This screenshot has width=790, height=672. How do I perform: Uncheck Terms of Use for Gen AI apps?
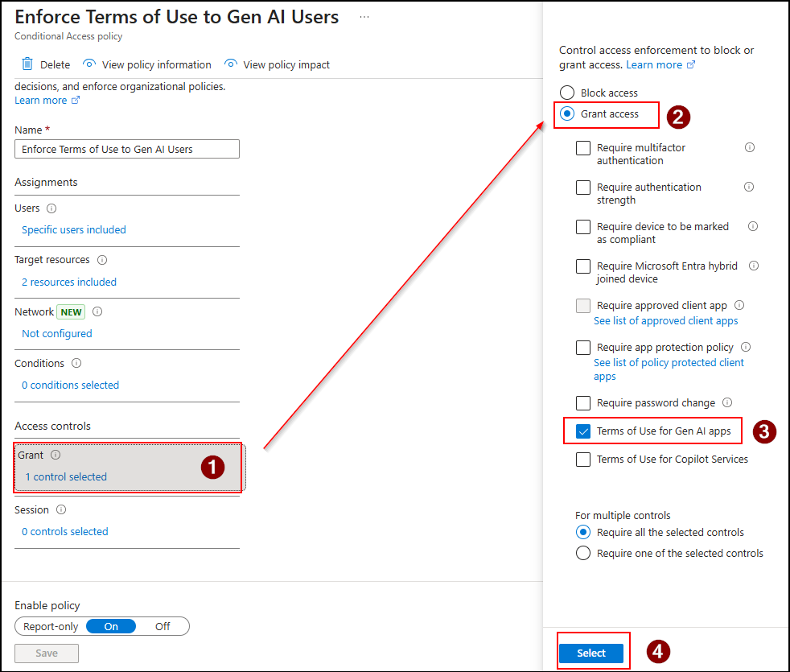tap(583, 431)
